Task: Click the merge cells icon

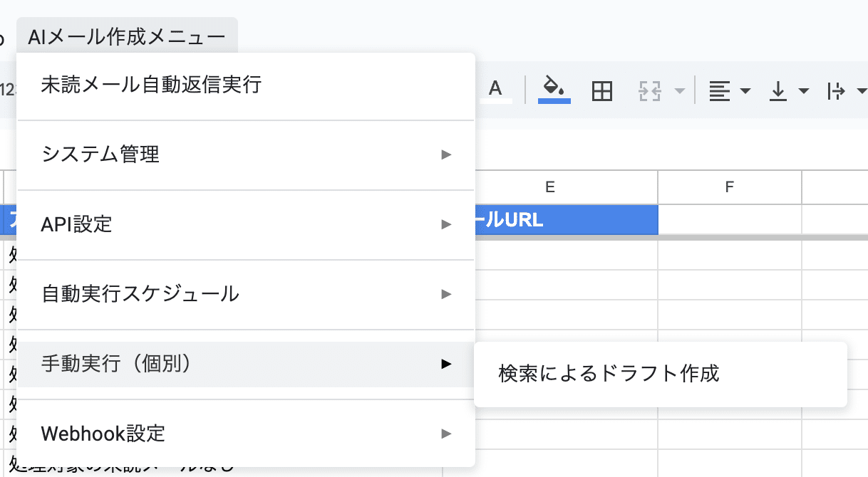Action: [x=650, y=91]
